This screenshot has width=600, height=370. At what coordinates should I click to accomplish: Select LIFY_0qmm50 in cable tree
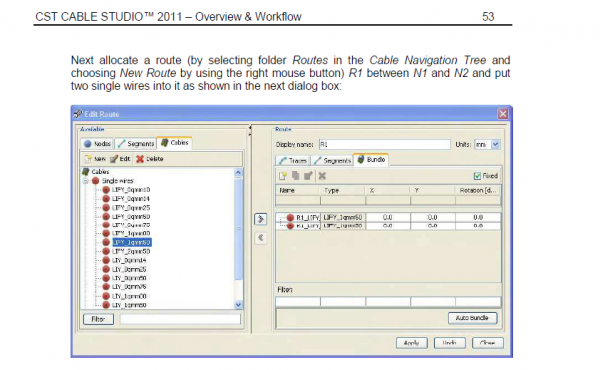click(x=131, y=217)
